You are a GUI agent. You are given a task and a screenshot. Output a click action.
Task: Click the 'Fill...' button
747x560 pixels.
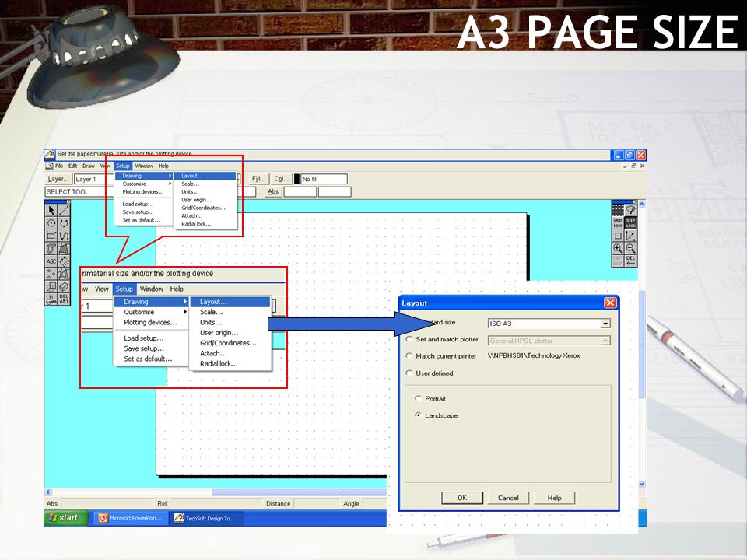click(258, 179)
